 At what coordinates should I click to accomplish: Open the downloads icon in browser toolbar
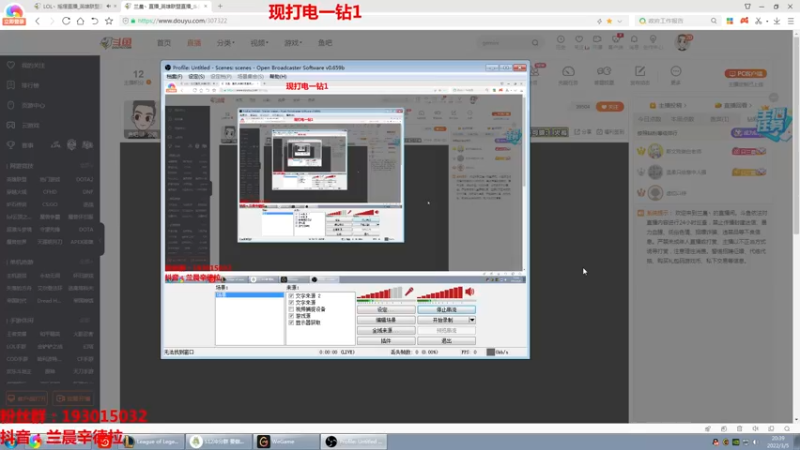(777, 21)
